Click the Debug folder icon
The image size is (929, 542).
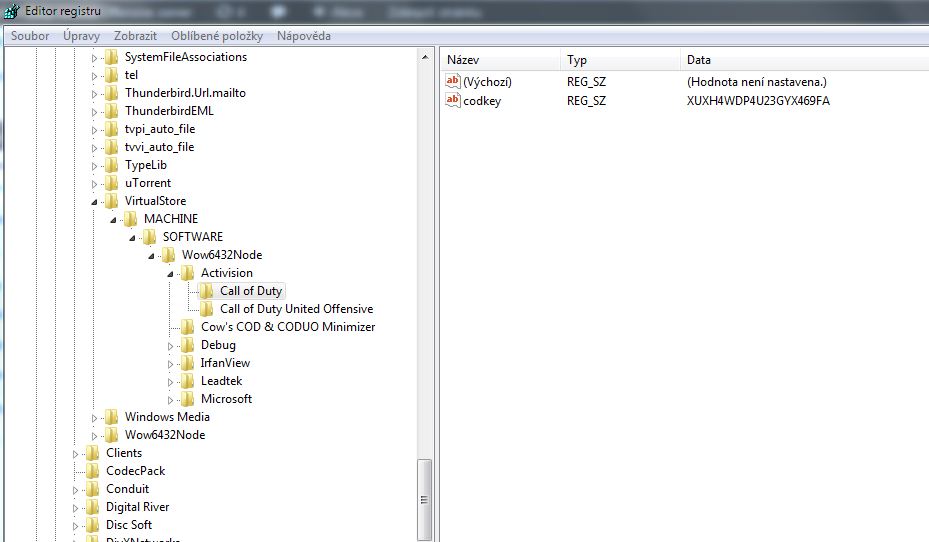point(187,345)
